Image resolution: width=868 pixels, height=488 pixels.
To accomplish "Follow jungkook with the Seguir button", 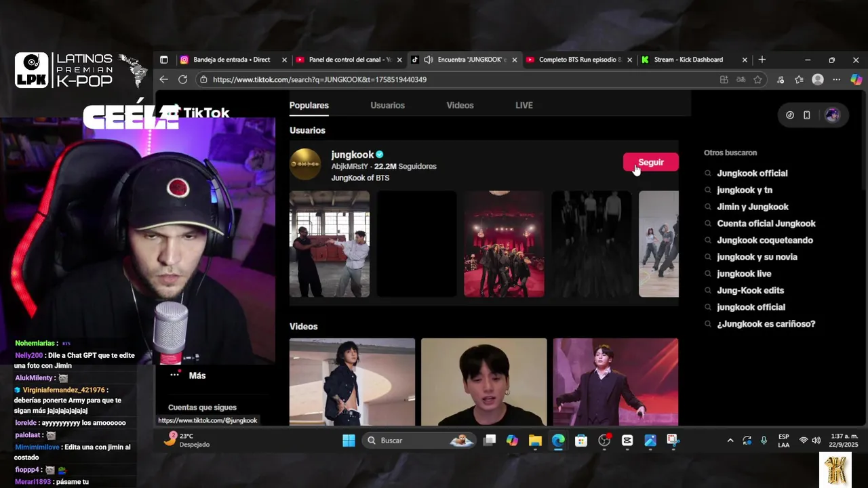I will [651, 162].
